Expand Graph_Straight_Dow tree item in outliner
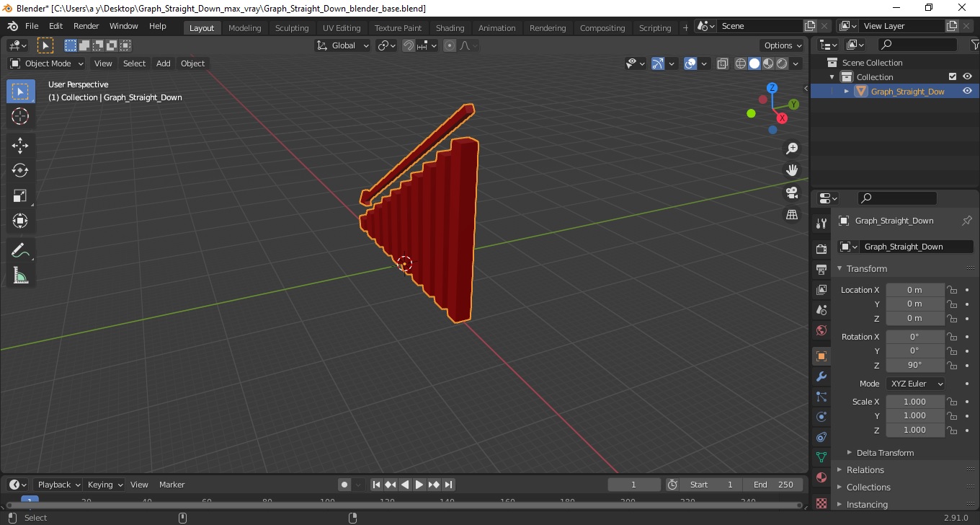The image size is (980, 525). [847, 91]
